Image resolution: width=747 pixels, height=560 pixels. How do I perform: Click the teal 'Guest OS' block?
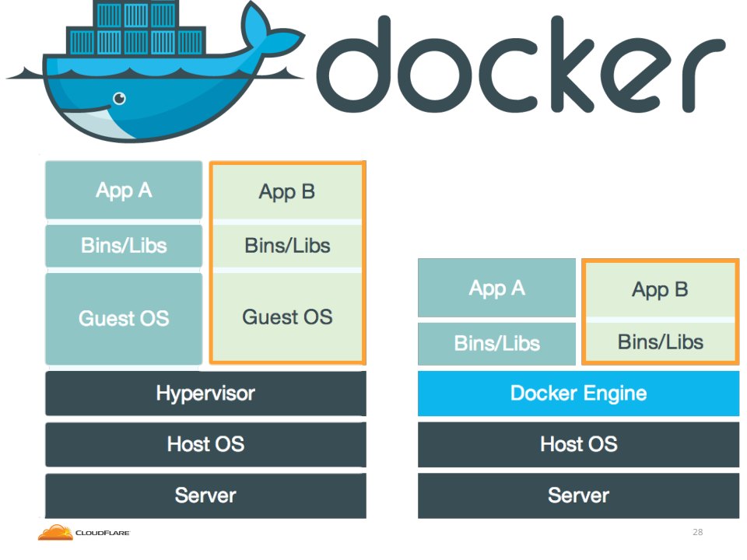pos(124,319)
